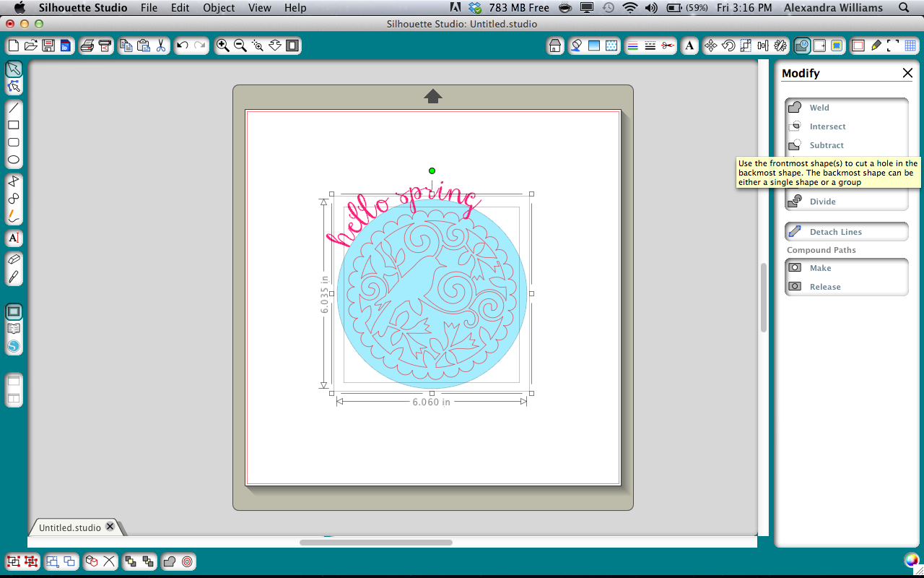Open the Text Style panel icon

click(690, 46)
